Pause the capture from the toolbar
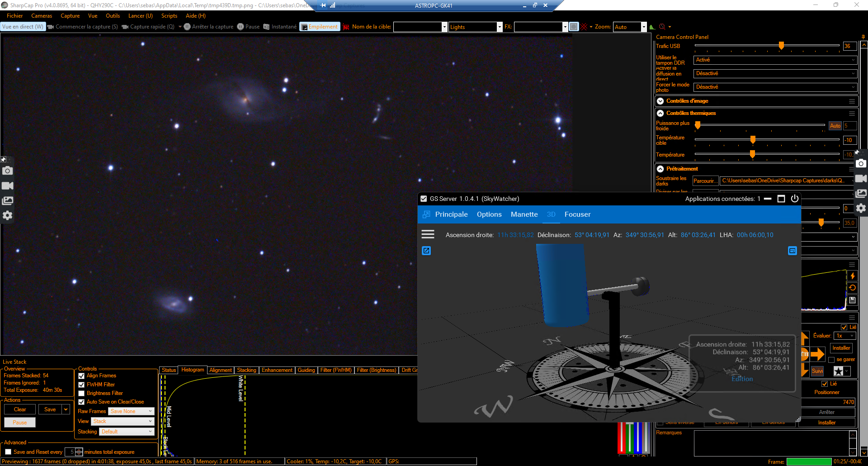The width and height of the screenshot is (868, 466). point(248,27)
